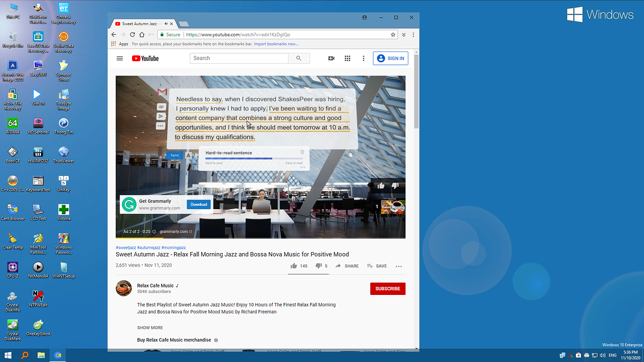Click Download button in Grammarly ad

coord(199,204)
